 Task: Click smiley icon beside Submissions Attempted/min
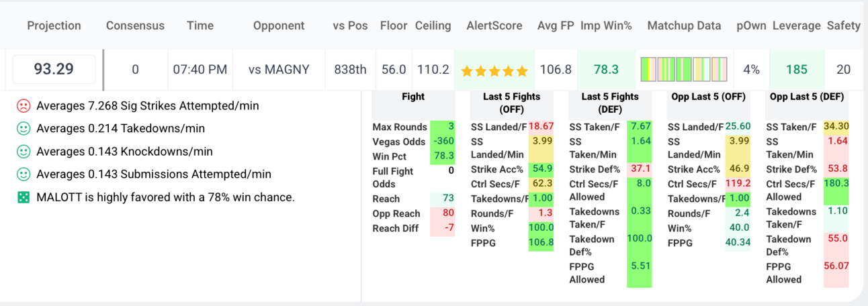(x=23, y=174)
